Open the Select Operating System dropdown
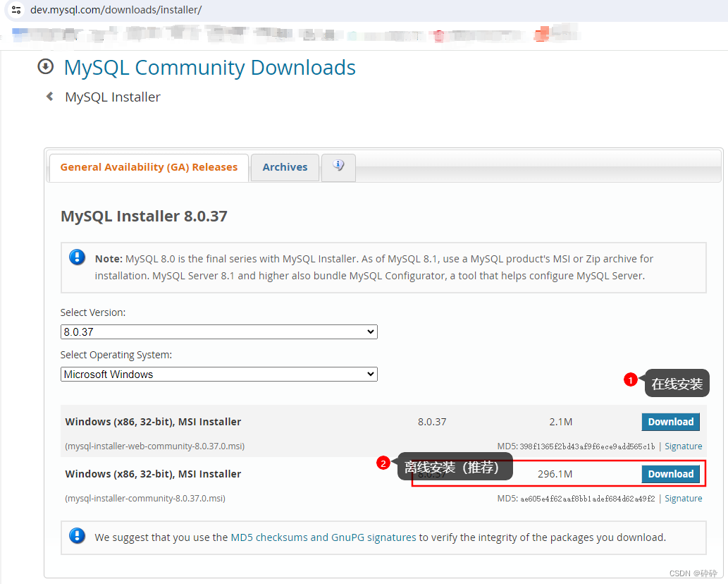The image size is (728, 584). click(218, 374)
